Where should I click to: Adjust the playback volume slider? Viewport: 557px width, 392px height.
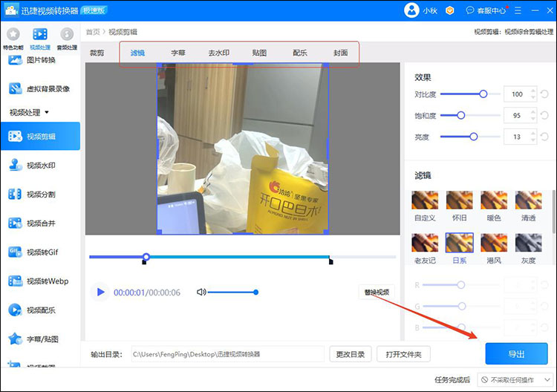(x=233, y=293)
